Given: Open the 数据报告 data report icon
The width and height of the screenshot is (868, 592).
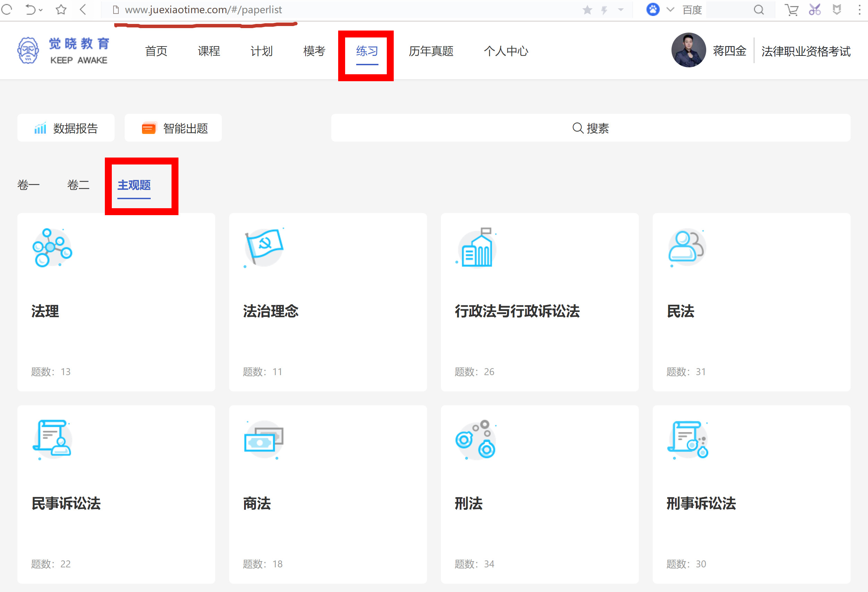Looking at the screenshot, I should (x=40, y=128).
